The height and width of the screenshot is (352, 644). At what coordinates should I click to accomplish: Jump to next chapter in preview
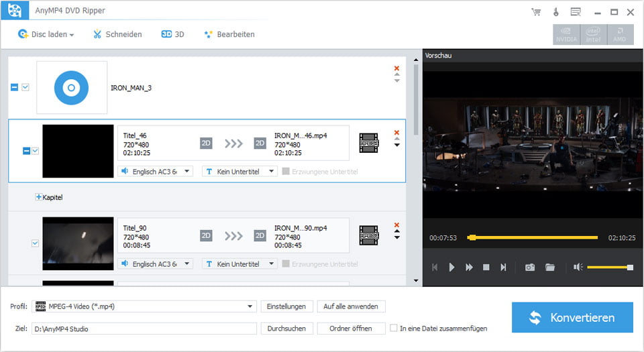(x=503, y=267)
